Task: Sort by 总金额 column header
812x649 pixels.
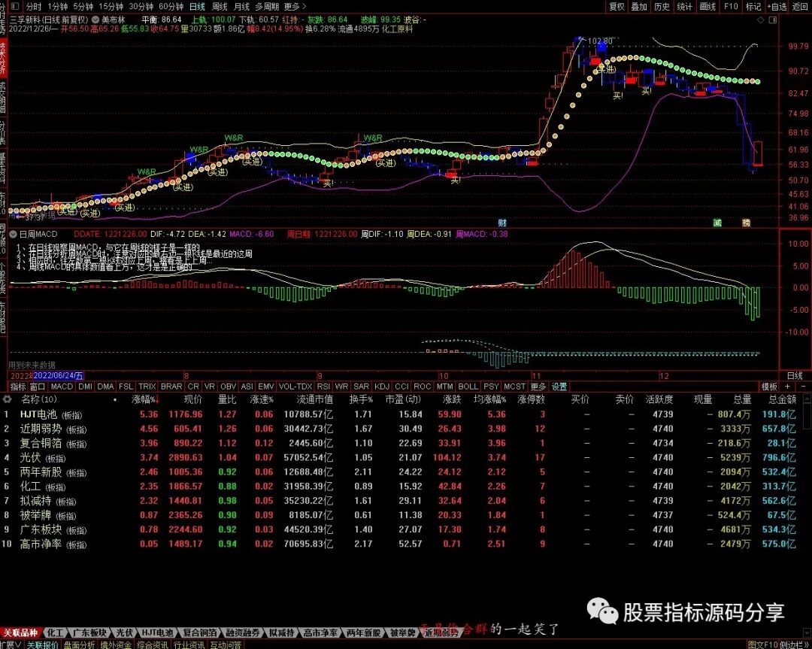Action: (782, 399)
